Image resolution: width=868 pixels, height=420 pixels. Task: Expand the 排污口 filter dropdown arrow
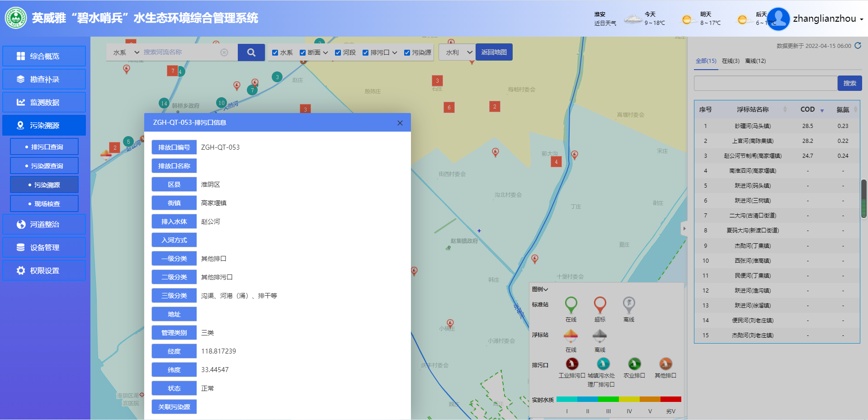395,53
